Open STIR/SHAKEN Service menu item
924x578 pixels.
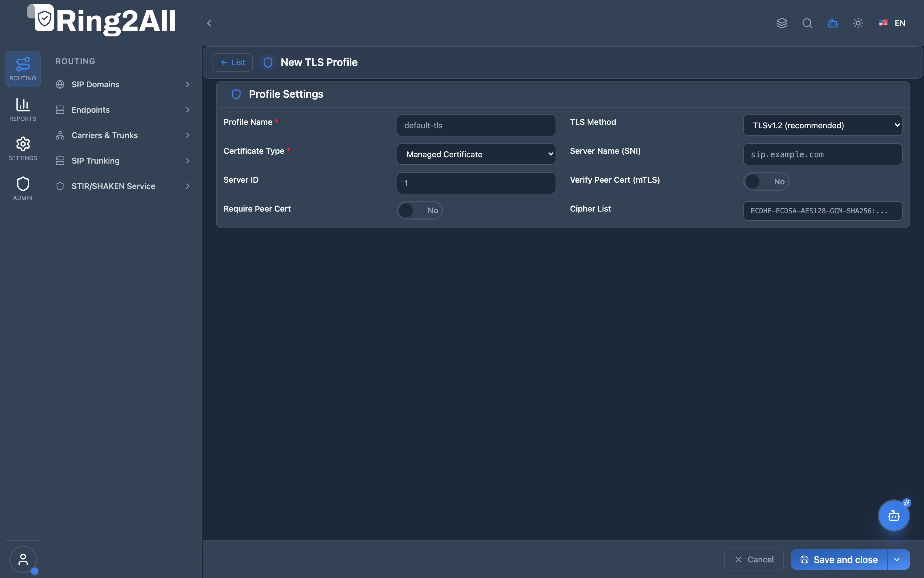click(x=123, y=186)
